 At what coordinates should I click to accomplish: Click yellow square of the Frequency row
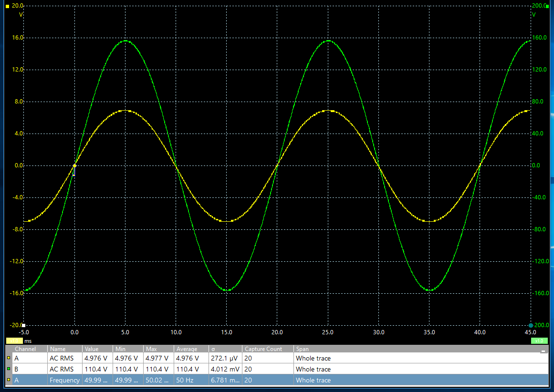point(9,380)
